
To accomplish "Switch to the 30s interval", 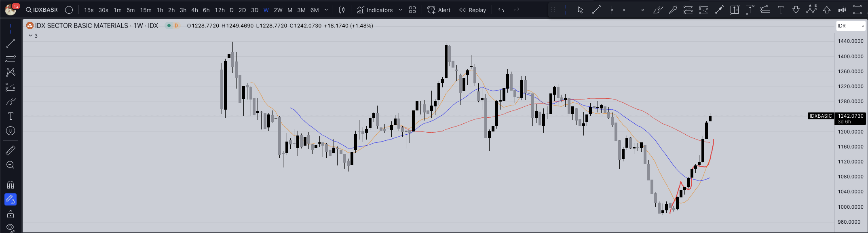I will point(103,10).
